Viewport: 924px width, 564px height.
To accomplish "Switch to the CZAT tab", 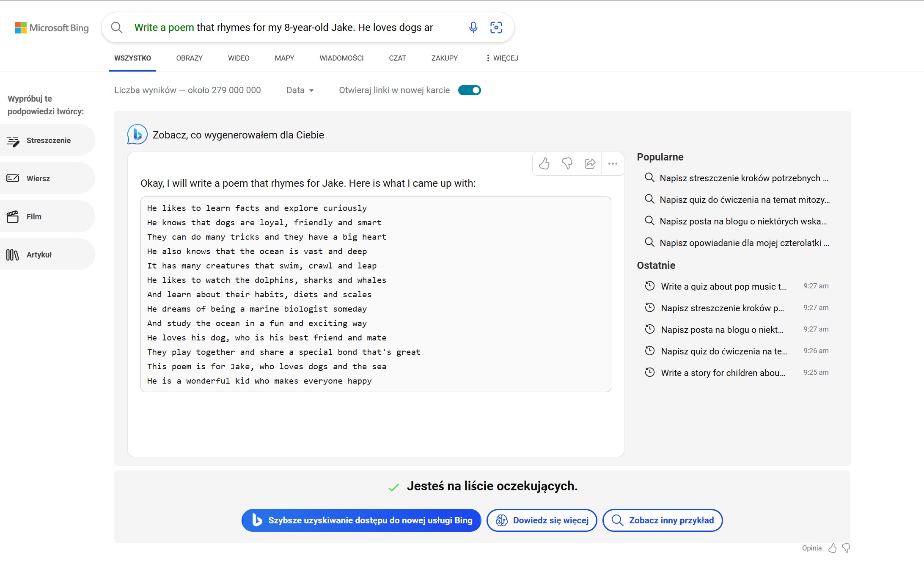I will coord(397,58).
